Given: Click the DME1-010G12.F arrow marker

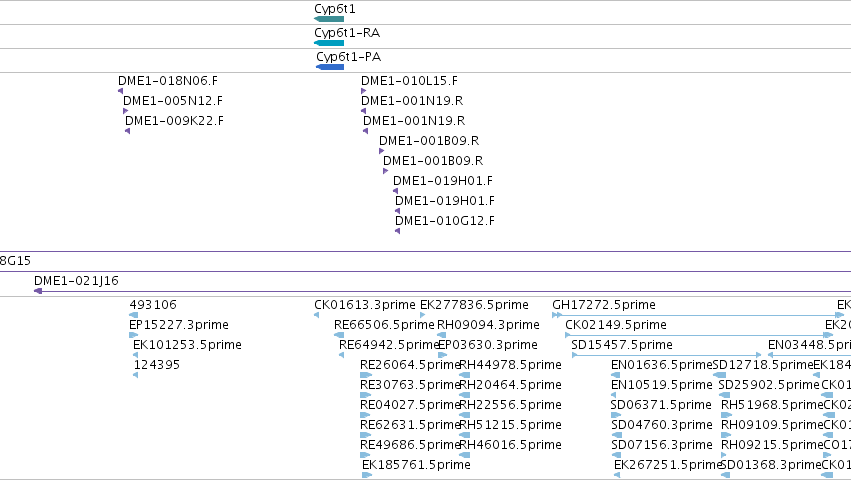Looking at the screenshot, I should 398,231.
